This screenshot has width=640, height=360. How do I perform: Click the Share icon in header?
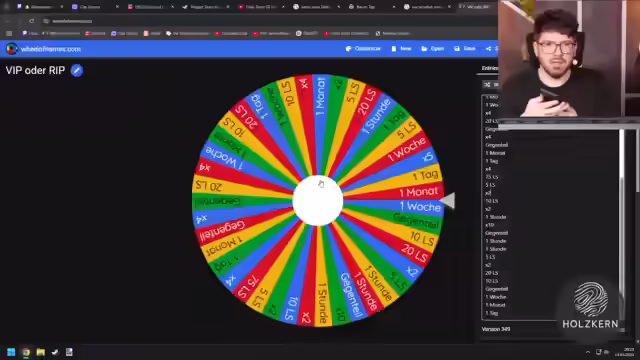[489, 49]
